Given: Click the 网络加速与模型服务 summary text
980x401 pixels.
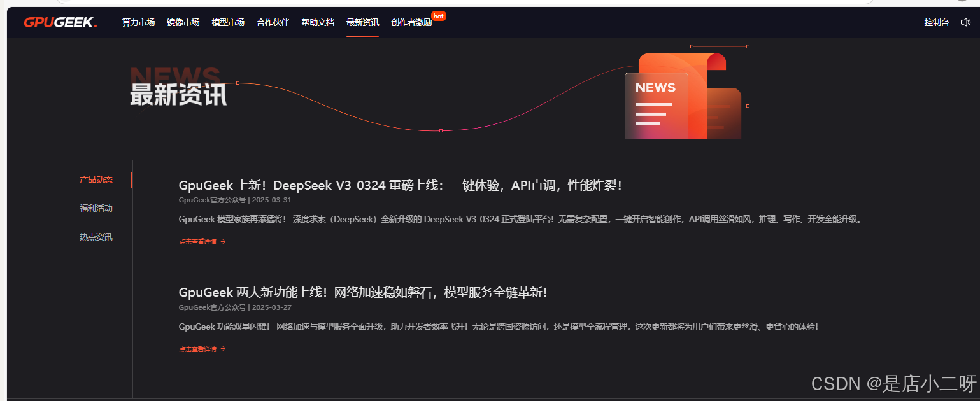Looking at the screenshot, I should click(499, 327).
